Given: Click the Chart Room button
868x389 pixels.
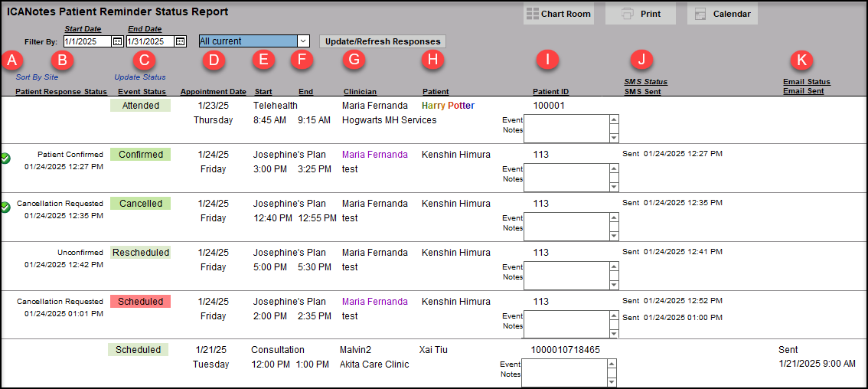Looking at the screenshot, I should click(x=558, y=14).
